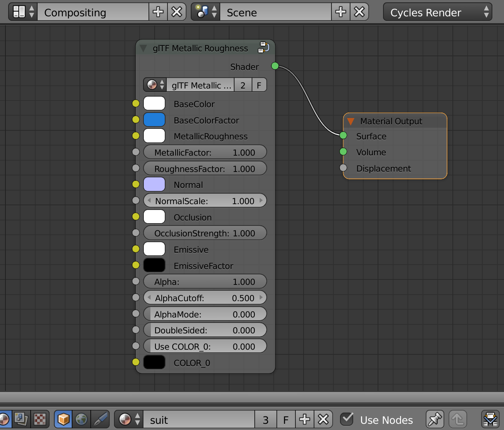Open the white BaseColor color swatch
The width and height of the screenshot is (504, 430).
[x=154, y=104]
